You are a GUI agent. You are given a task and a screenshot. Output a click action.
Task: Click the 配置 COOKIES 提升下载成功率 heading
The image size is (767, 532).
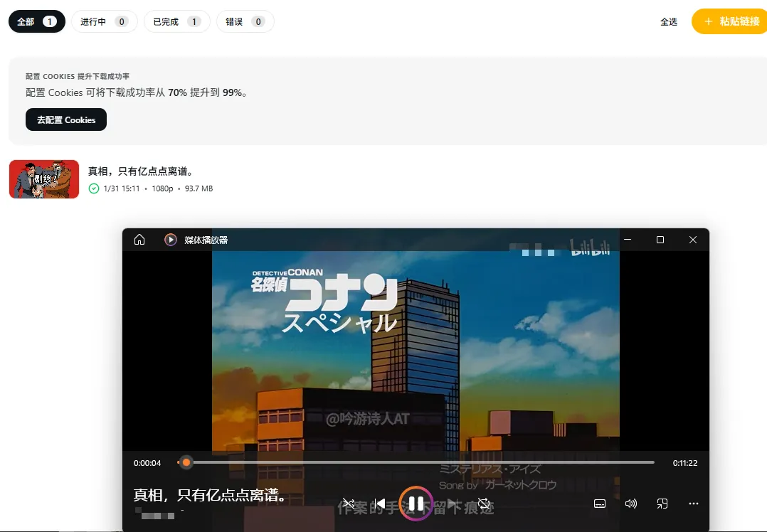(x=78, y=76)
